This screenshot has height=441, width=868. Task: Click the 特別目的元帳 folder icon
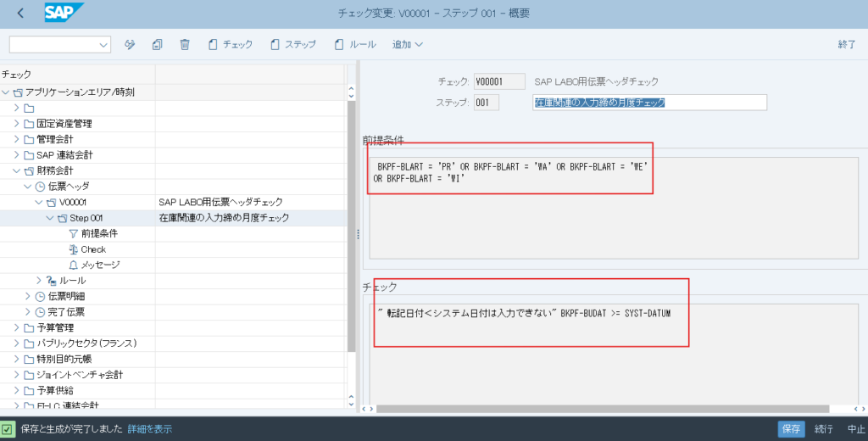[29, 359]
